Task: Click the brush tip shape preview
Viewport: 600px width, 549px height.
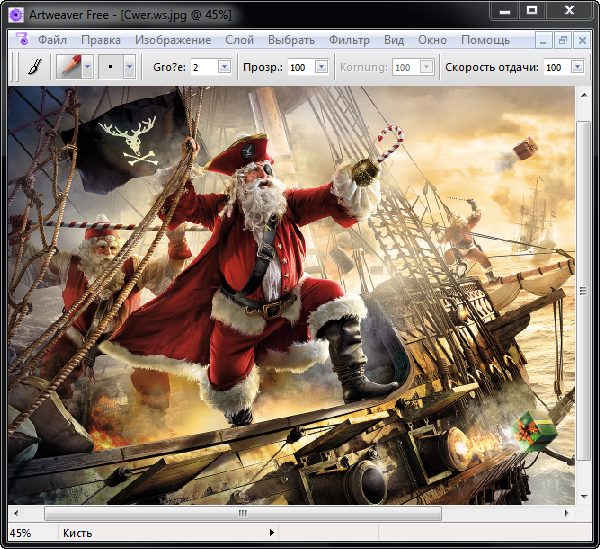Action: tap(111, 67)
